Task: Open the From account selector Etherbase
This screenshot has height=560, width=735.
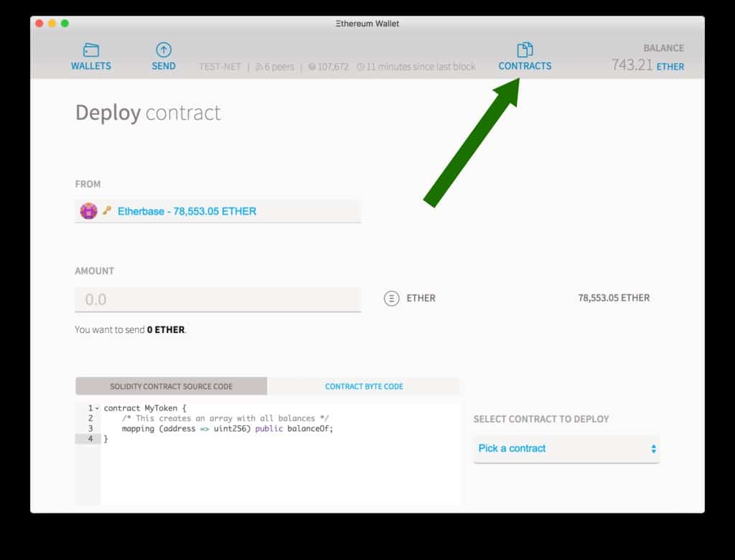Action: point(218,212)
